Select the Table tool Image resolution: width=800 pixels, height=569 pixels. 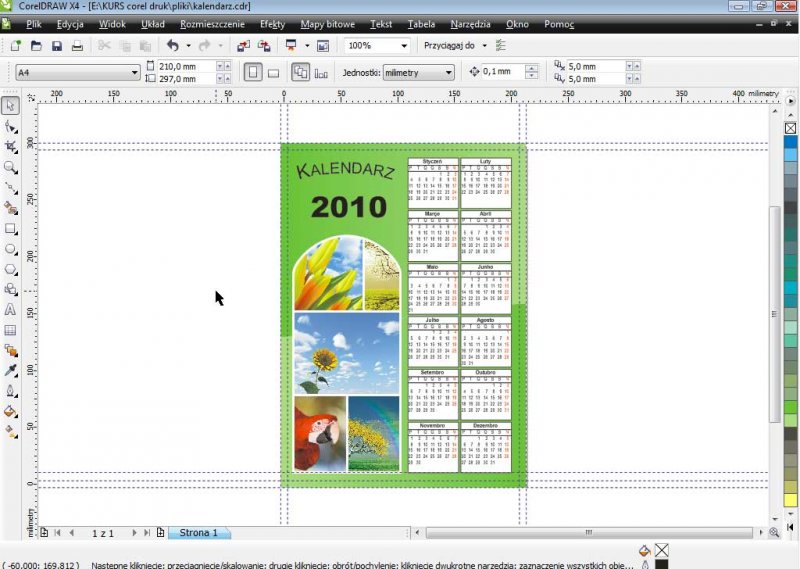click(x=11, y=330)
